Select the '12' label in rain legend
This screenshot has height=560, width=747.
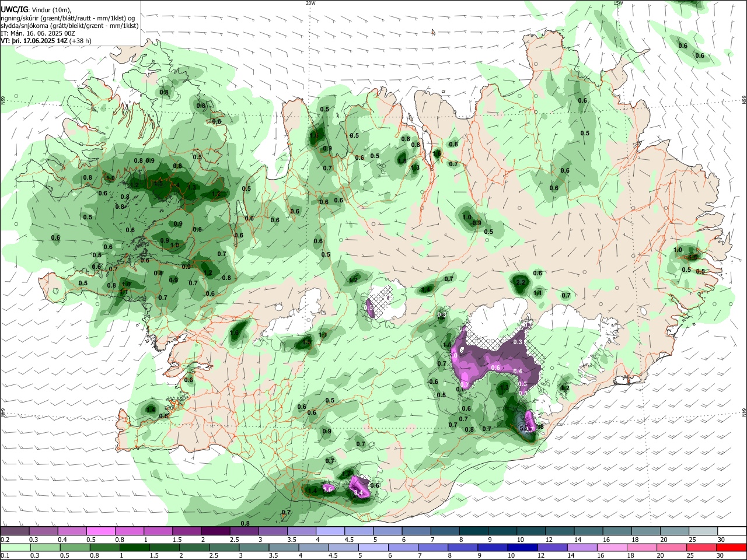click(x=542, y=555)
